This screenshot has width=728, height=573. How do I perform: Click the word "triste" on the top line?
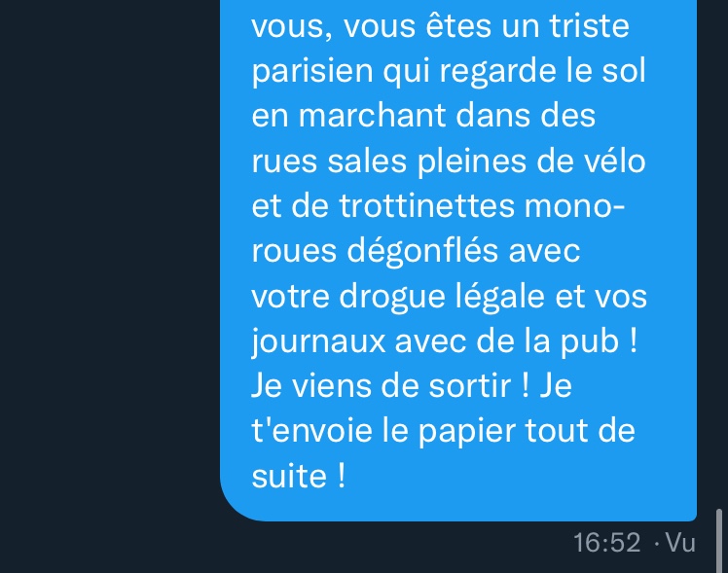(x=589, y=25)
